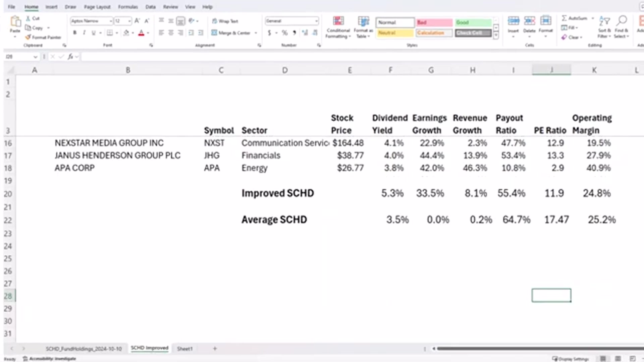Click the Orientation text angle icon
The width and height of the screenshot is (644, 362).
pos(191,21)
